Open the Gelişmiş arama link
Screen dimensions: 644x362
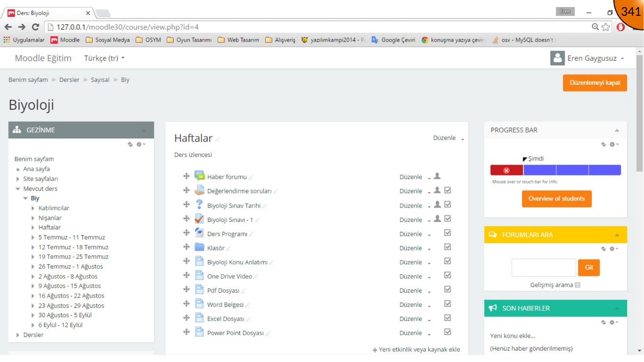[x=551, y=285]
